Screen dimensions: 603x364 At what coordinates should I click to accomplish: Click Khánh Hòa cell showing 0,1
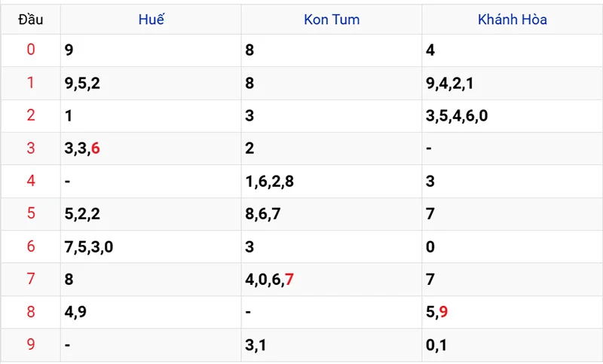pos(435,344)
